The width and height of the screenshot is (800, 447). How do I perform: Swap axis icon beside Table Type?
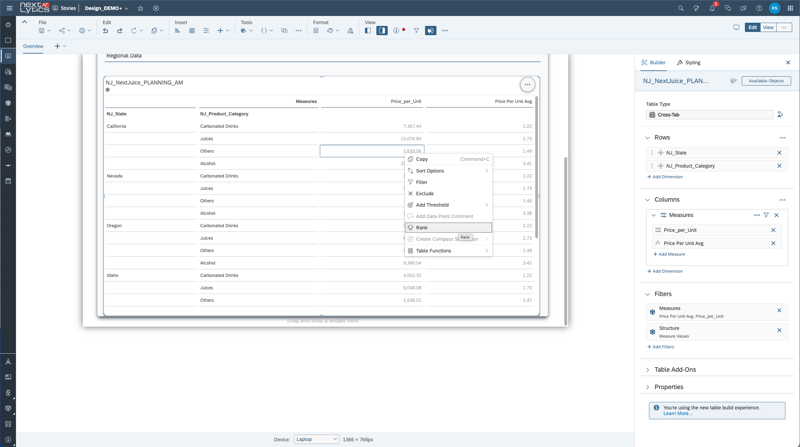pyautogui.click(x=780, y=115)
